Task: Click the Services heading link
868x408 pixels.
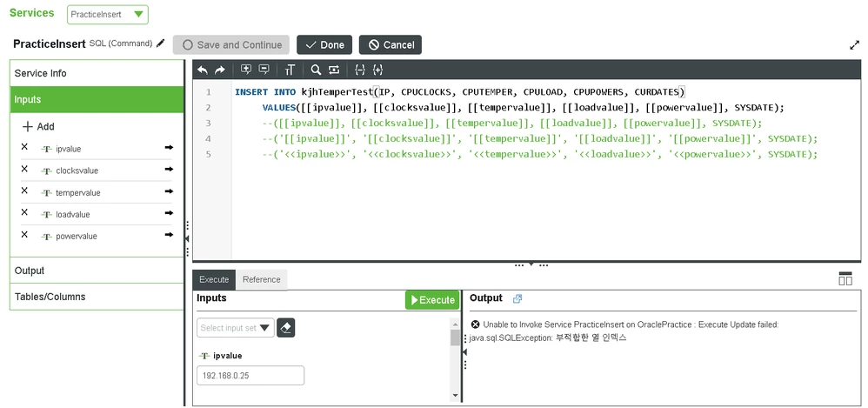Action: 32,13
